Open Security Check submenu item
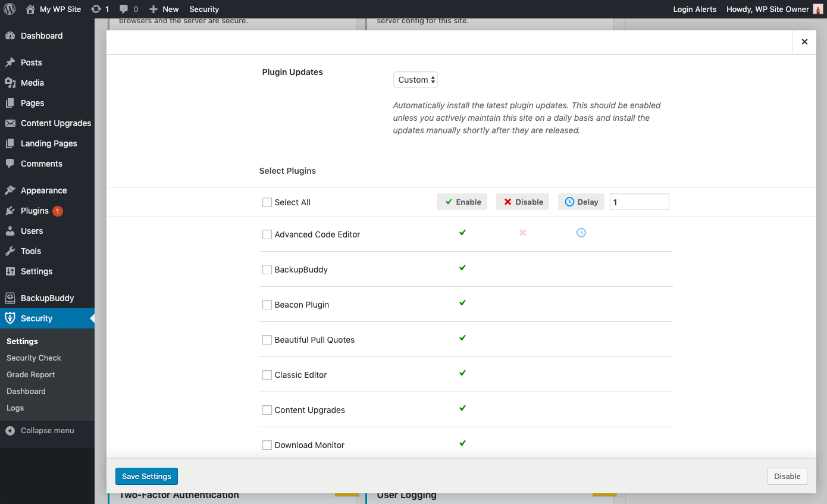Screen dimensions: 827x504 point(34,358)
